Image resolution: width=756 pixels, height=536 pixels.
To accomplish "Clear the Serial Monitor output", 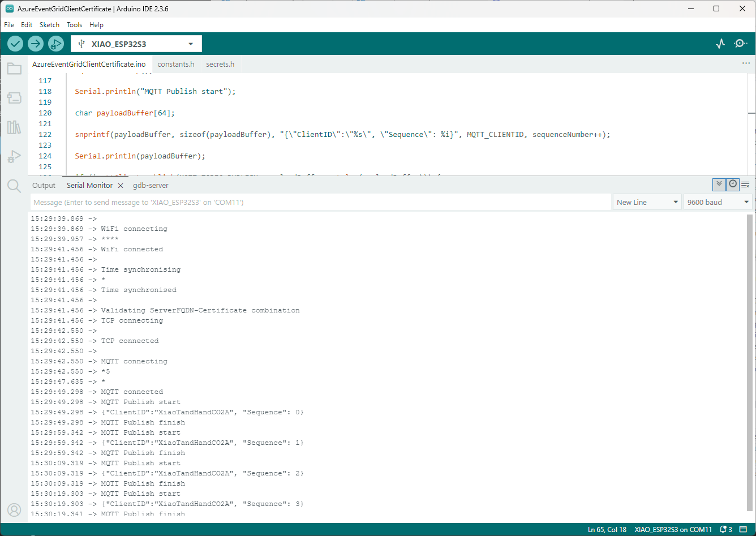I will [x=745, y=185].
